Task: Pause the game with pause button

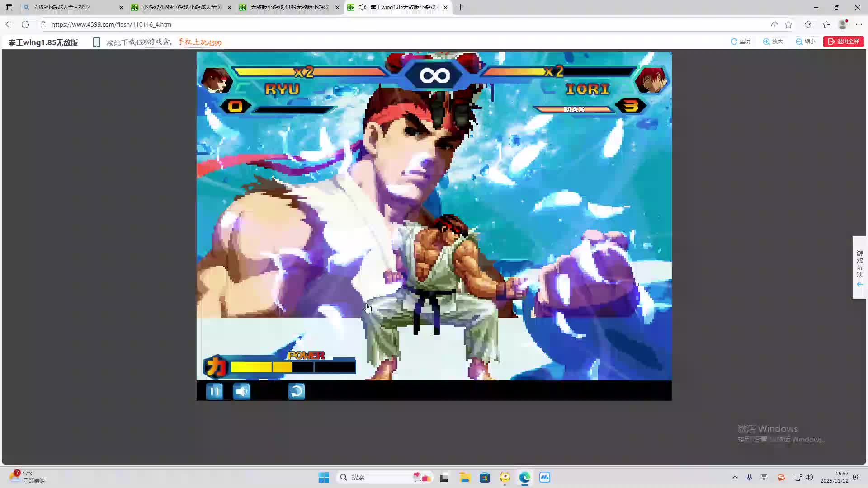Action: [214, 391]
